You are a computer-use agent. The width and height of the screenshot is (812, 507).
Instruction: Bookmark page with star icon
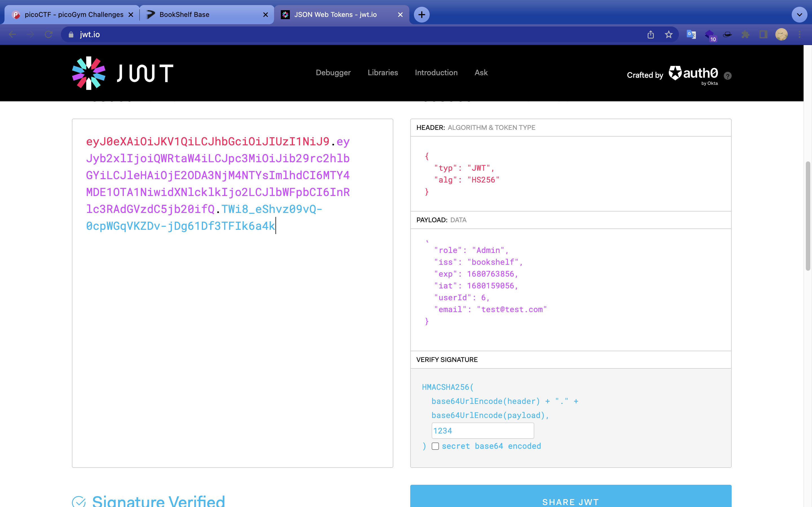(x=669, y=35)
